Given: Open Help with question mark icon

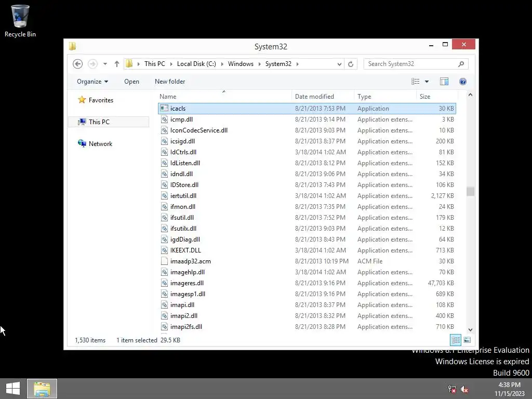Looking at the screenshot, I should [463, 82].
